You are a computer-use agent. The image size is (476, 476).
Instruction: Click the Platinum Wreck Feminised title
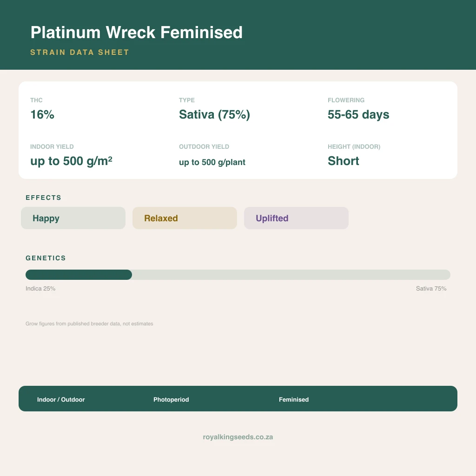pos(136,32)
